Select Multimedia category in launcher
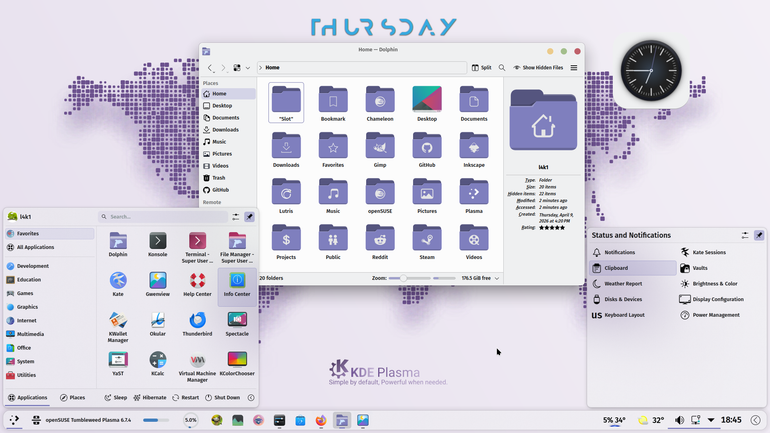 click(x=50, y=334)
